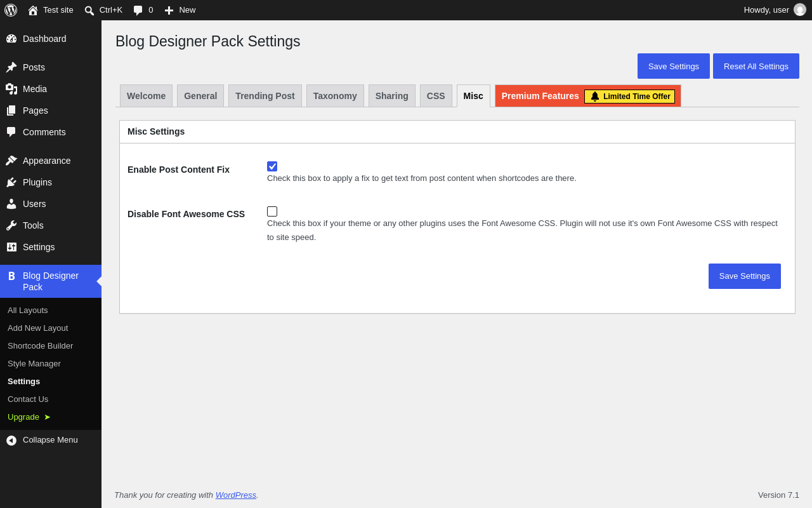
Task: Click the Blog Designer Pack Settings page title
Action: [208, 41]
